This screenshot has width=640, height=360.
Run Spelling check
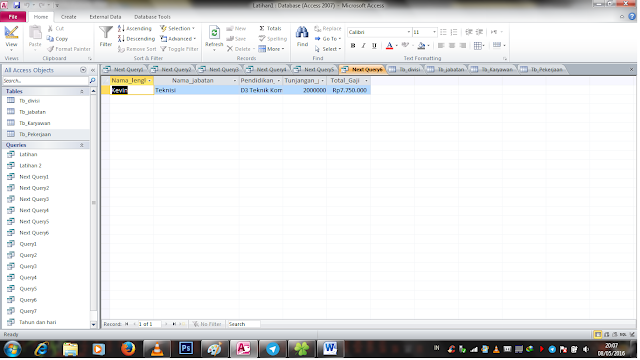coord(273,39)
